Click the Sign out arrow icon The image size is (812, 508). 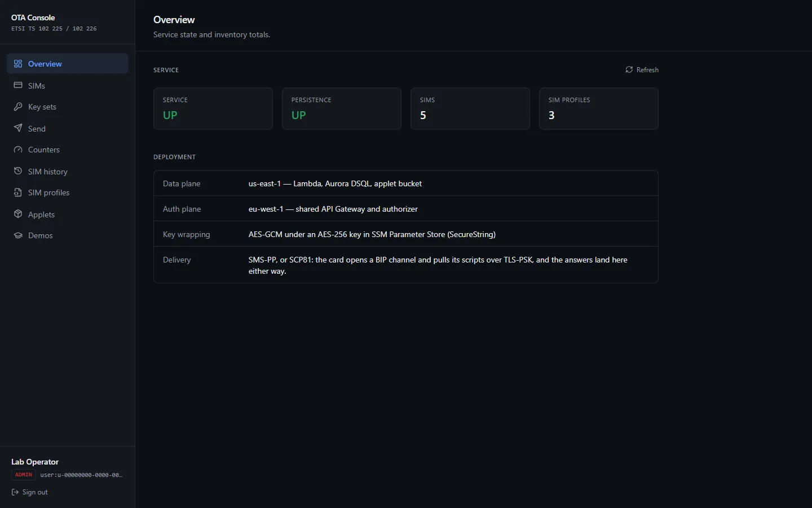15,492
